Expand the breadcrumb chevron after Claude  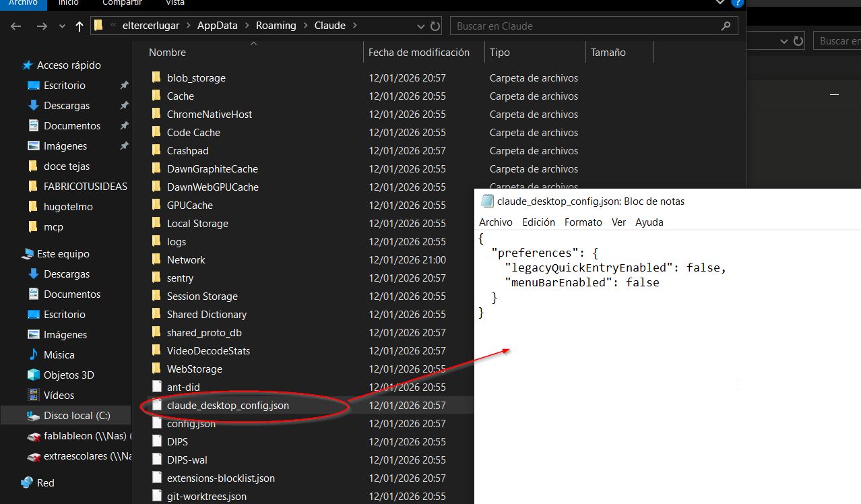click(x=354, y=26)
